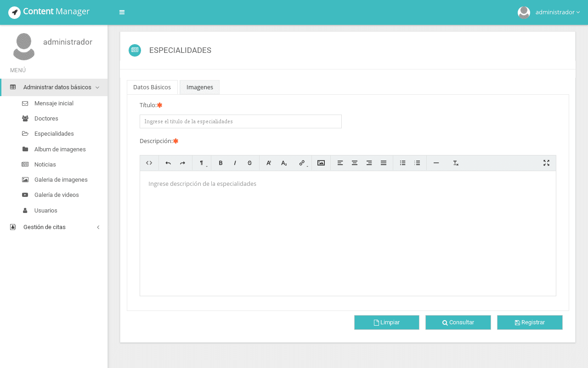Toggle italic text formatting

pyautogui.click(x=235, y=163)
